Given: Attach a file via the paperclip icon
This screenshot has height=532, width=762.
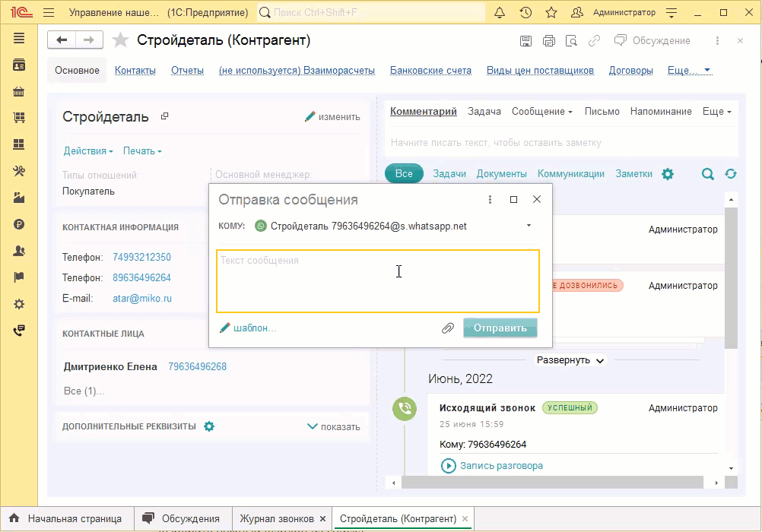Looking at the screenshot, I should click(448, 327).
